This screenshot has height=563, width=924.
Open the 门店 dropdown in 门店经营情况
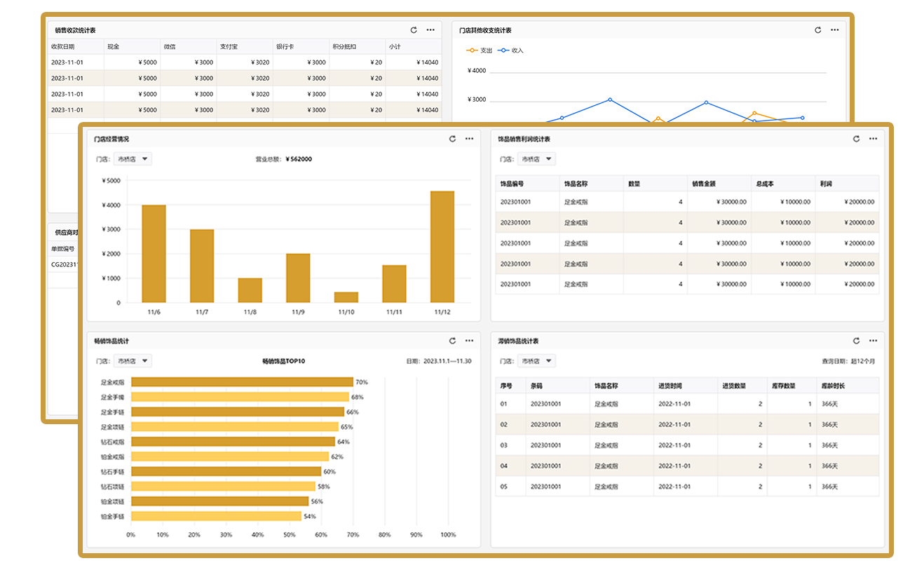pos(133,159)
